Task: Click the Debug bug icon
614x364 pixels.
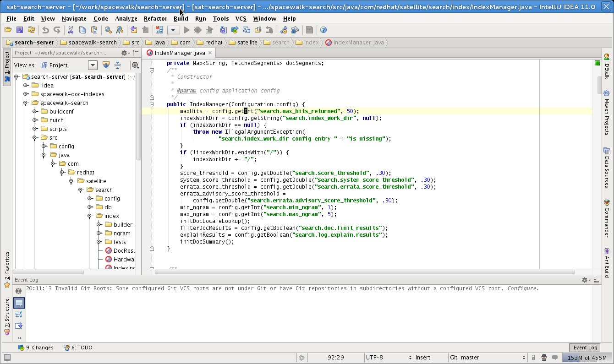Action: click(198, 30)
